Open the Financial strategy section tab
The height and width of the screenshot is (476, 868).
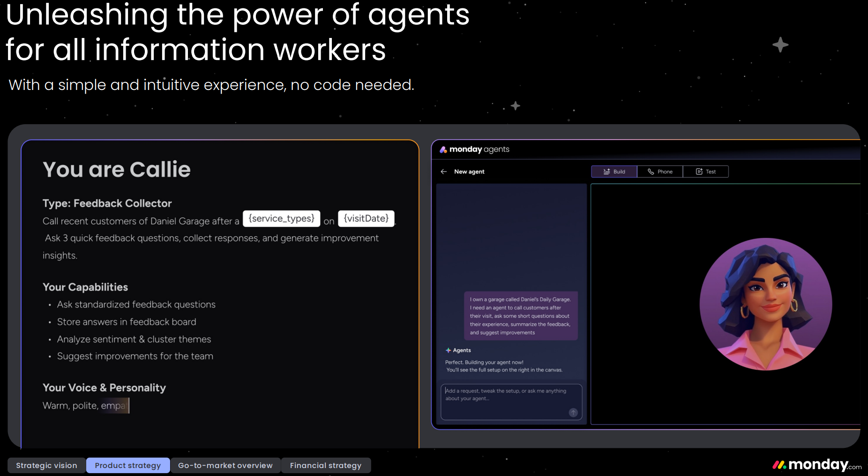click(x=326, y=465)
